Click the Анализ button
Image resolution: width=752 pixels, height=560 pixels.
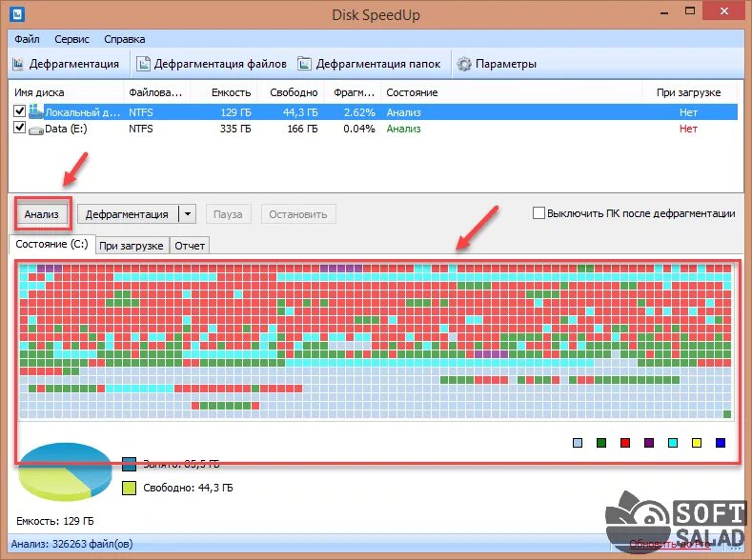[42, 214]
